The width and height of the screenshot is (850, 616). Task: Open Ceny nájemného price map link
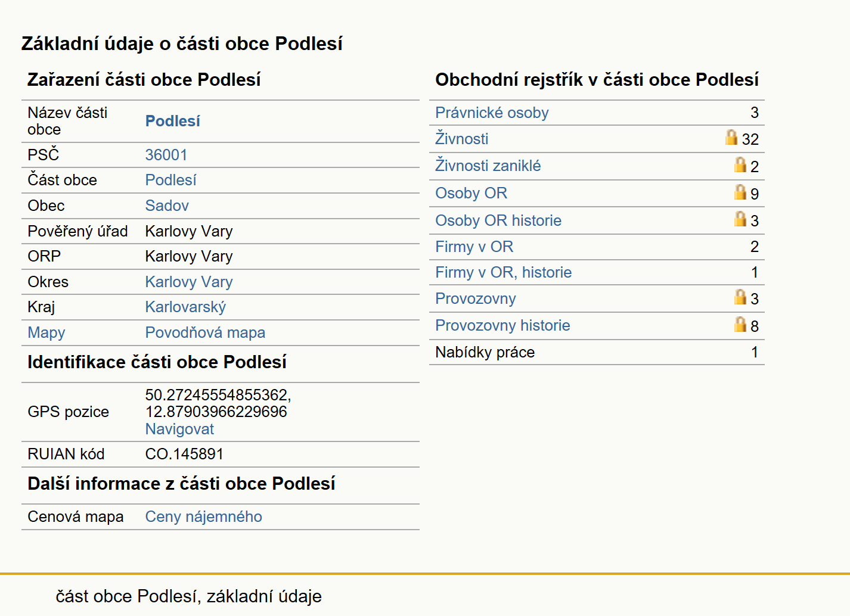point(204,517)
